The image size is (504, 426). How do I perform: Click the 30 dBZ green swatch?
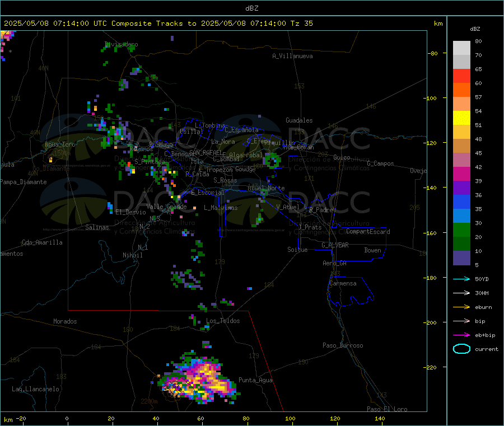point(461,230)
